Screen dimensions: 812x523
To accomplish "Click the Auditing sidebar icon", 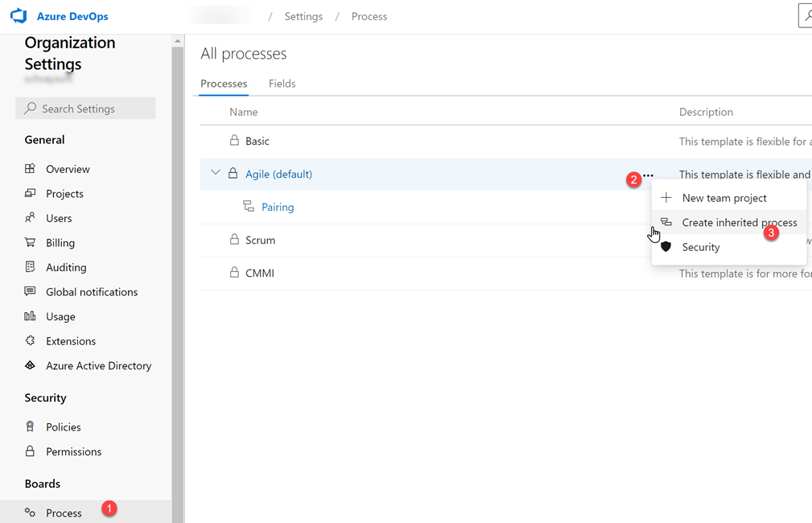I will point(30,266).
